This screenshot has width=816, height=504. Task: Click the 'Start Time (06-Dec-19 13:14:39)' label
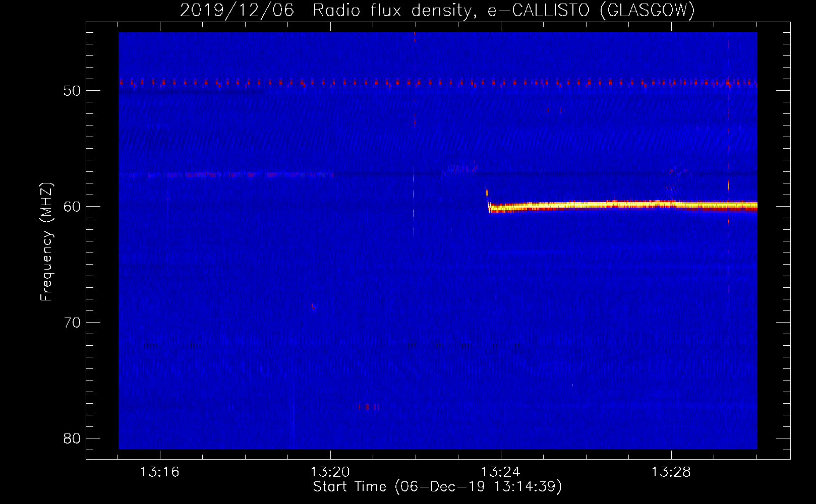[x=437, y=487]
